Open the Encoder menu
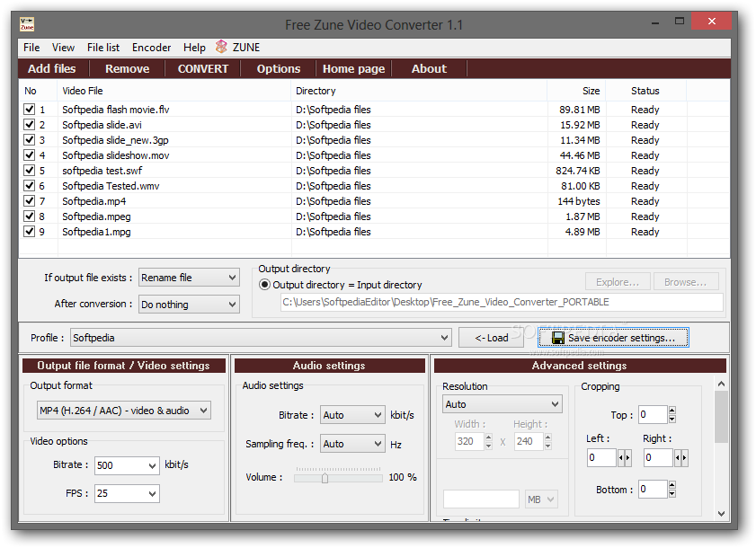The image size is (756, 548). [151, 48]
